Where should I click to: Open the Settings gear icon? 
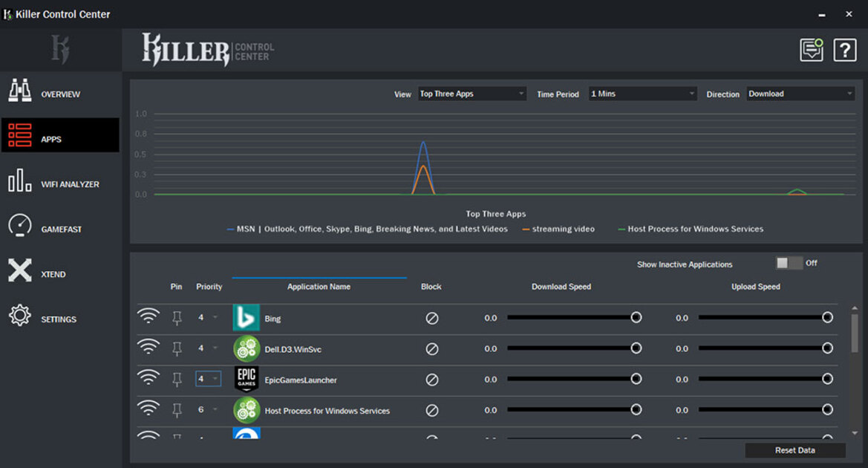click(20, 315)
